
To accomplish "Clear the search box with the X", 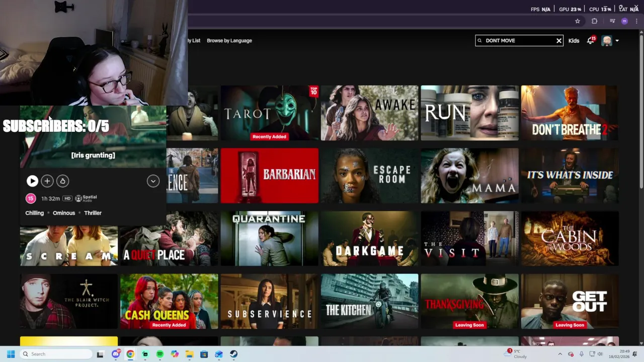I will tap(558, 41).
